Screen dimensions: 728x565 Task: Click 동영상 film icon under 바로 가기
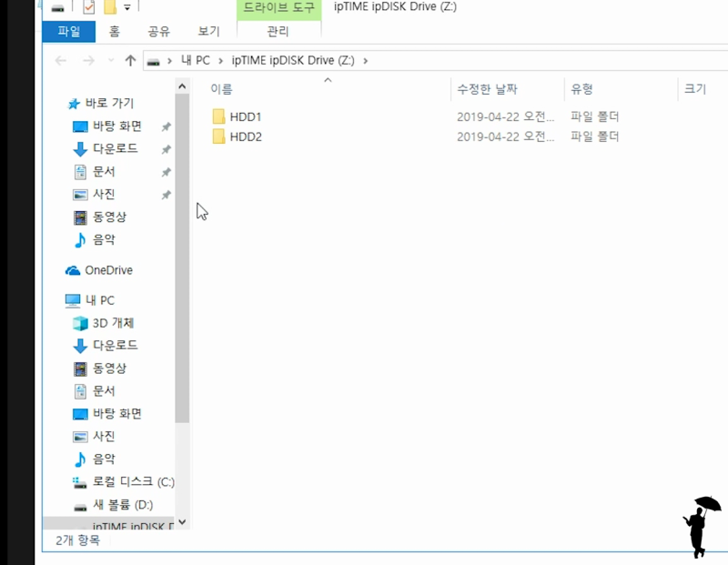[80, 217]
